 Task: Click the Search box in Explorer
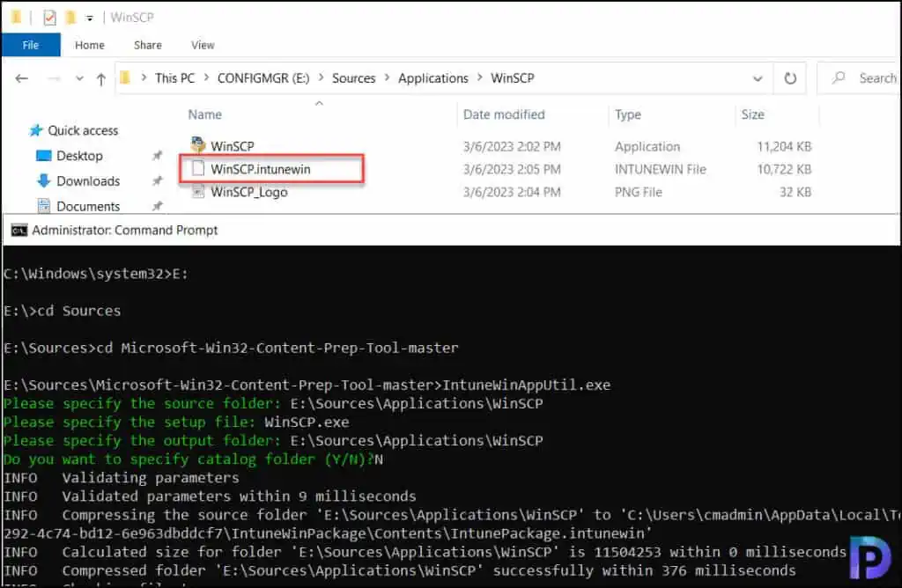[x=860, y=77]
